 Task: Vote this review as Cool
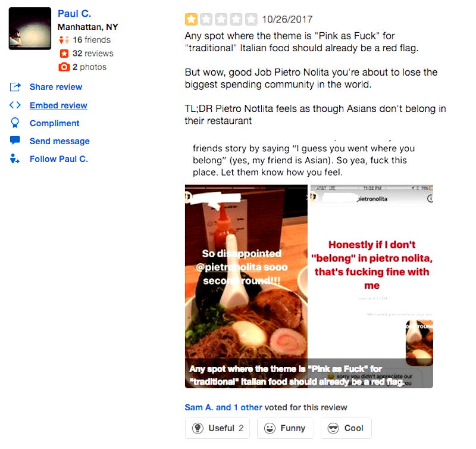(x=346, y=428)
